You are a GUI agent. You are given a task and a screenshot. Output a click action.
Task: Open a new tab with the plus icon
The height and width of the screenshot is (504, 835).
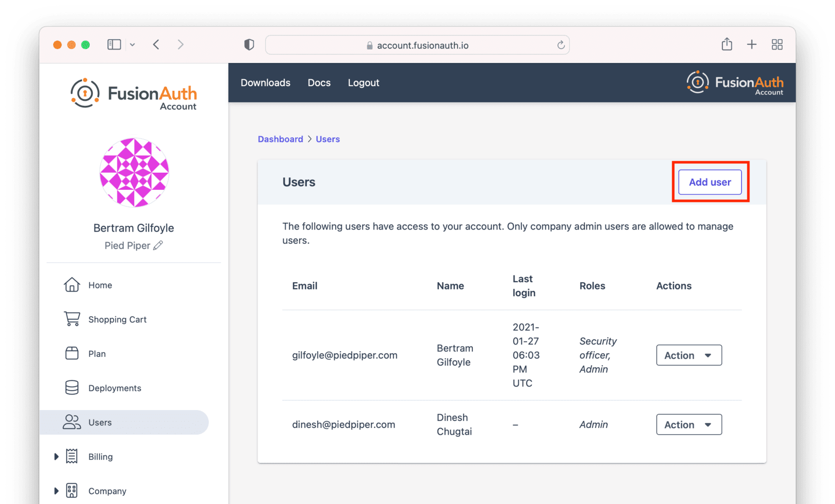point(751,45)
